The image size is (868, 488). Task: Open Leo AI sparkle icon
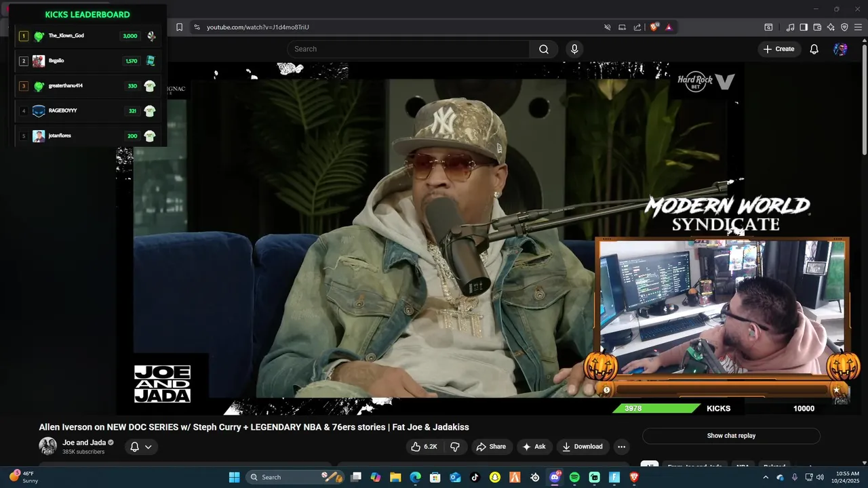click(x=831, y=27)
